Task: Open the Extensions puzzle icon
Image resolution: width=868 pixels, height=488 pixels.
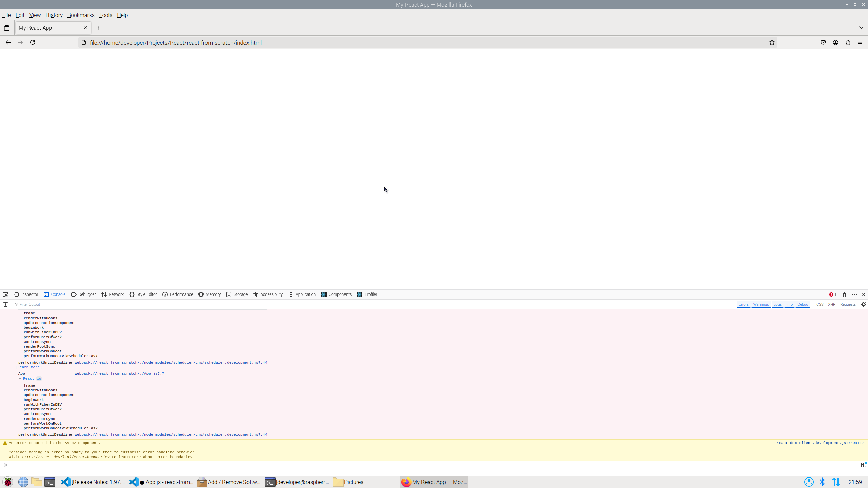Action: (848, 42)
